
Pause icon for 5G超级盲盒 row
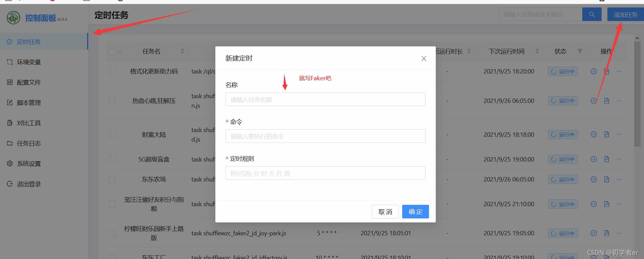click(x=593, y=159)
